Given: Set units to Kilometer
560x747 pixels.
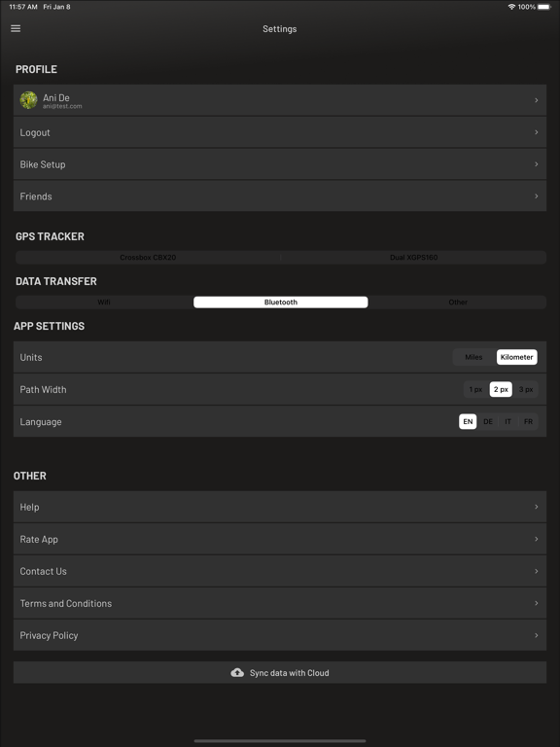Looking at the screenshot, I should (516, 357).
